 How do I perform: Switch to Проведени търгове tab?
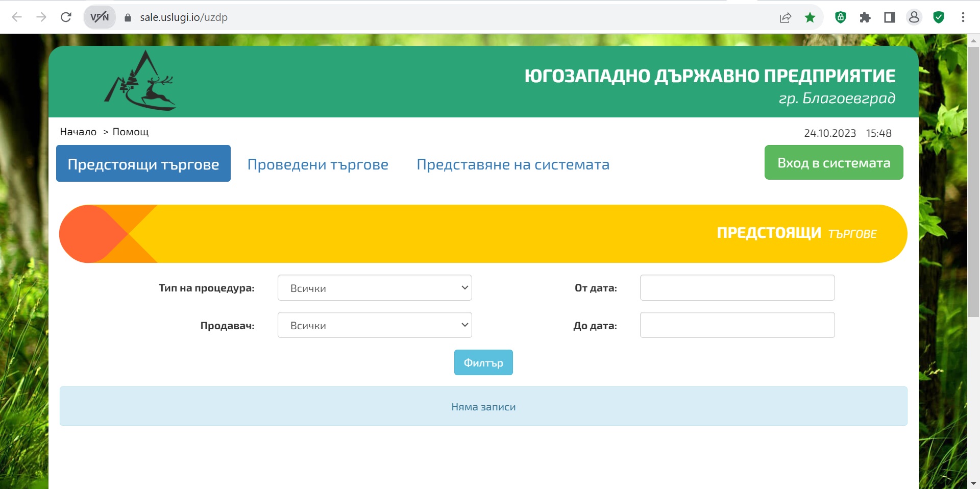point(317,164)
